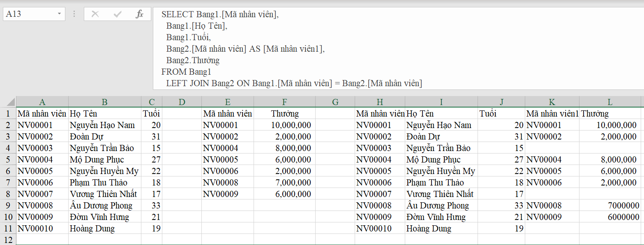Click cell B9 'Âu Dương Phong'
The height and width of the screenshot is (245, 644).
[104, 206]
